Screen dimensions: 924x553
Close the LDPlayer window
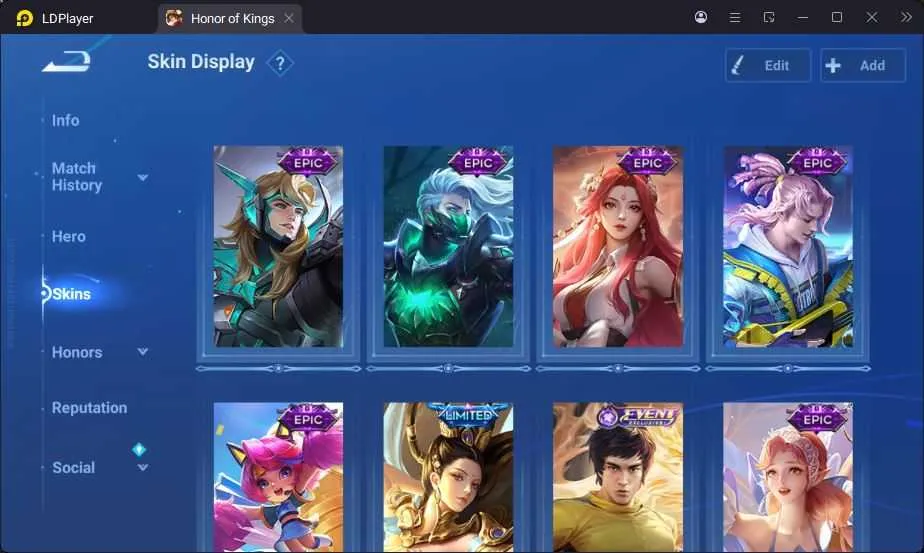(x=872, y=17)
